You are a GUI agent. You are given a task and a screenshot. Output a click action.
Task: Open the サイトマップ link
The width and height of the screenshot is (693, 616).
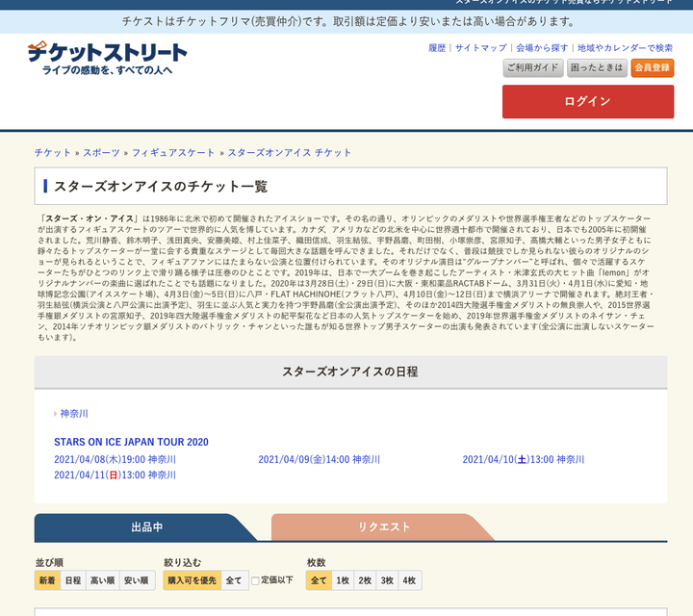point(480,48)
